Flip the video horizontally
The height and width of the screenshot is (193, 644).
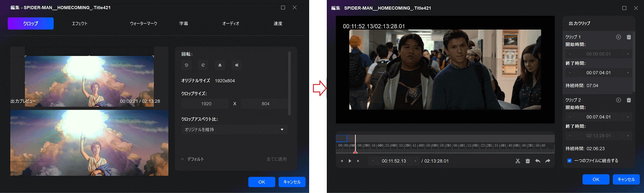point(220,65)
